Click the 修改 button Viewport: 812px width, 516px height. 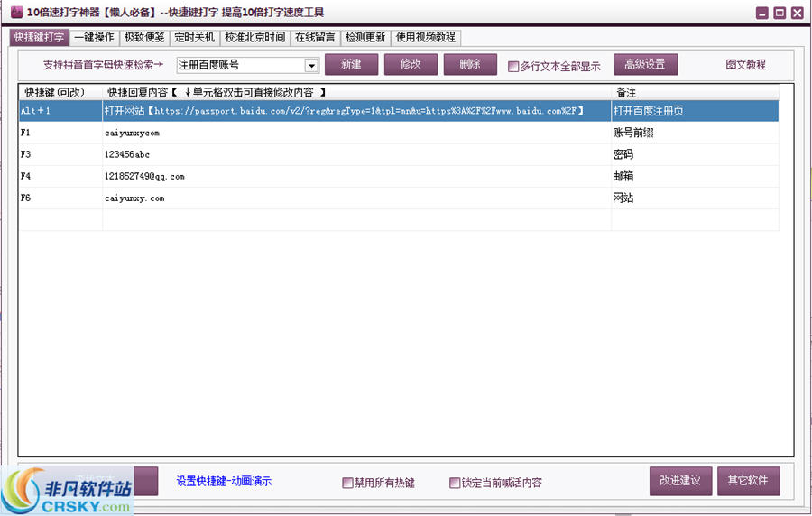pos(411,64)
